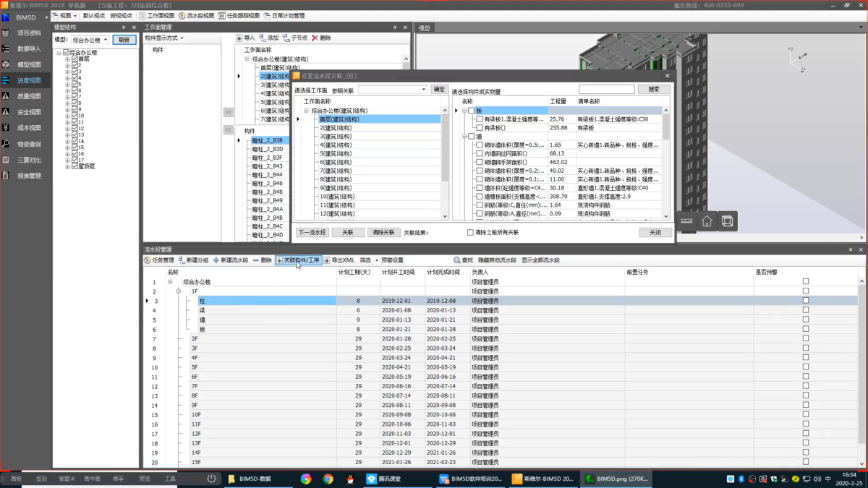Click the 清除关联 button
Screen dimensions: 868x488
click(x=383, y=233)
